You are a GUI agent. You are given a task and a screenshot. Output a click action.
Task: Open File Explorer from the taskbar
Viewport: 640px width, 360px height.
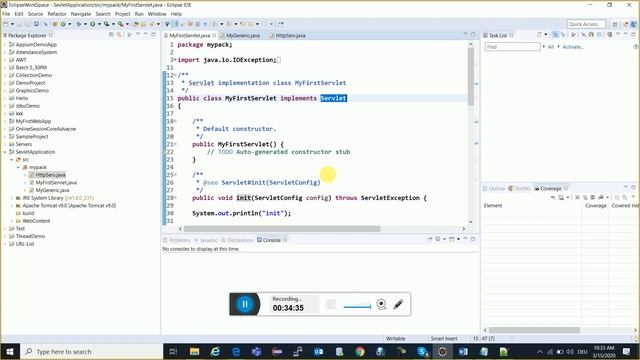tap(195, 351)
